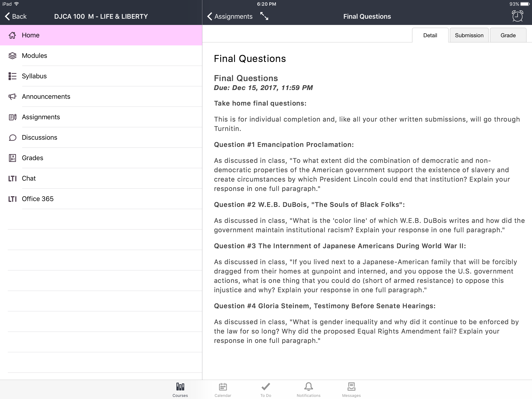Open the To Do checkmark tab
Screen dimensions: 532x399
pyautogui.click(x=266, y=390)
